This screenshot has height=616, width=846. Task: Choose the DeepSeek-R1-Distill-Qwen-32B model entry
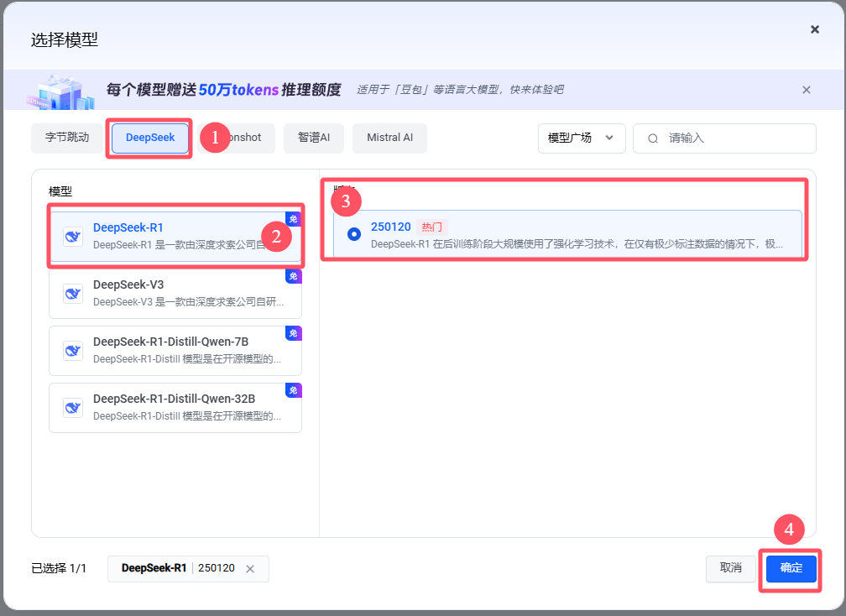pyautogui.click(x=175, y=408)
